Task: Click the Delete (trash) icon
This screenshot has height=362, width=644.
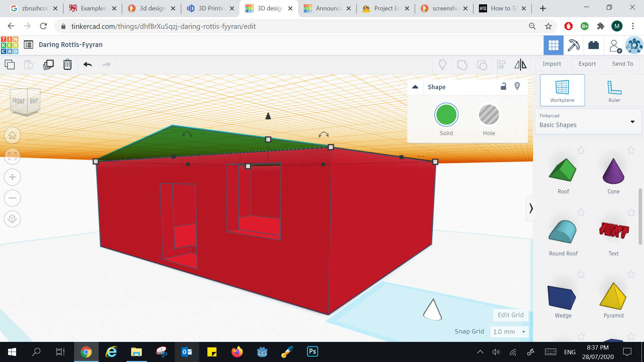Action: click(67, 64)
